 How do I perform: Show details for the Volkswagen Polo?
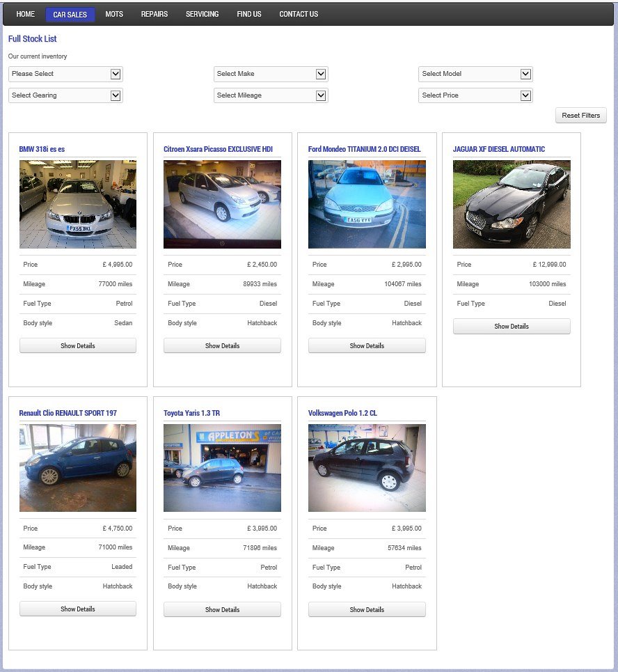(367, 609)
